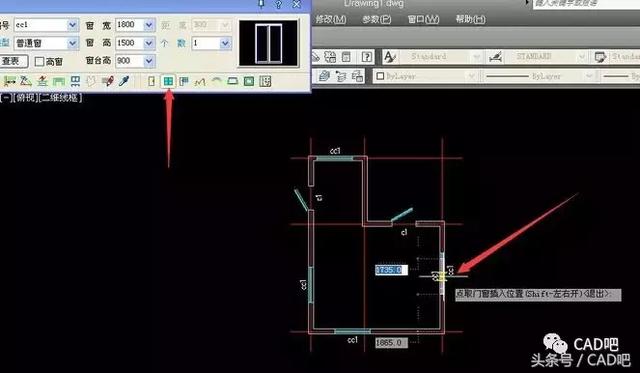Pick the last grid-pattern icon in the window toolbar
The image size is (640, 373).
pos(265,81)
